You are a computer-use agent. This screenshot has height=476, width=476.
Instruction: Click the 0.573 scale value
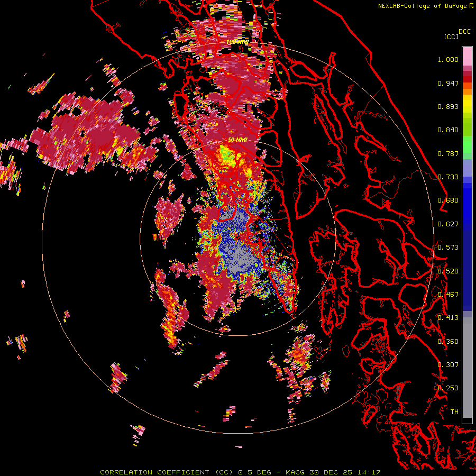pyautogui.click(x=448, y=248)
